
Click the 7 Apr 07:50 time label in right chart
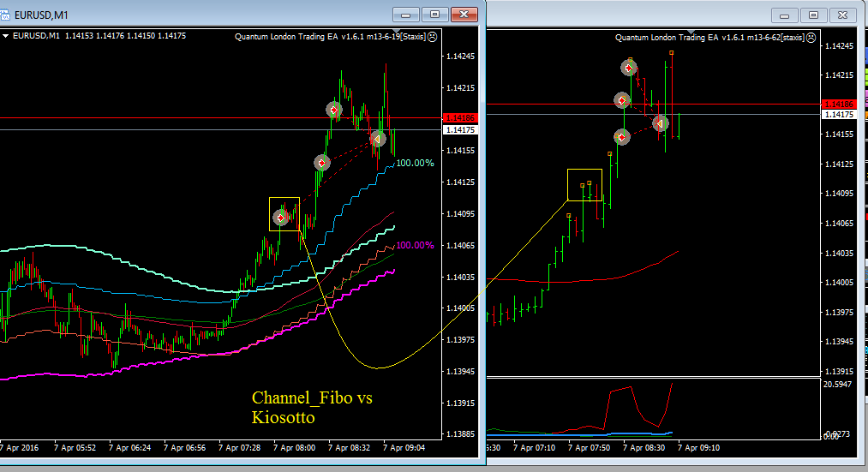pyautogui.click(x=589, y=448)
